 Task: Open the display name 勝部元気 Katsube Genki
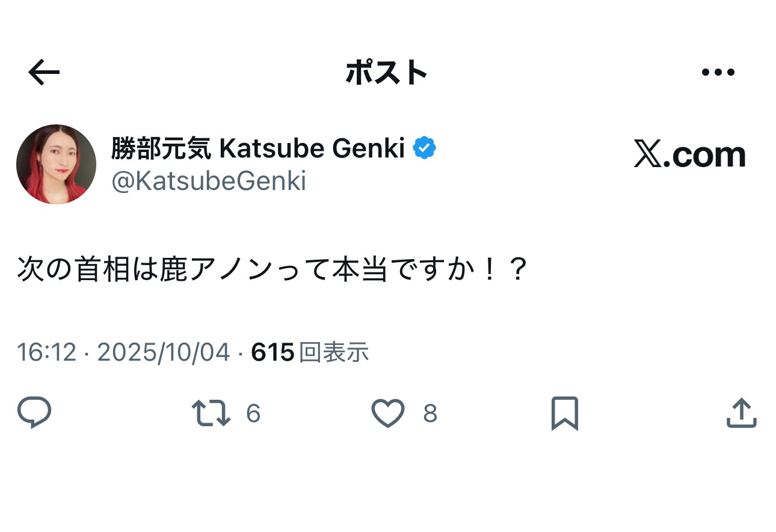(257, 148)
